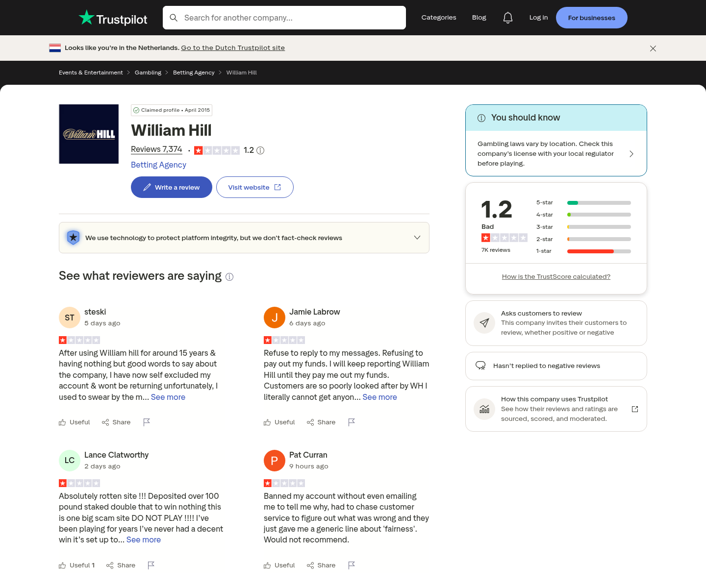Open steski's reviewer profile name
The width and height of the screenshot is (706, 588).
coord(95,312)
